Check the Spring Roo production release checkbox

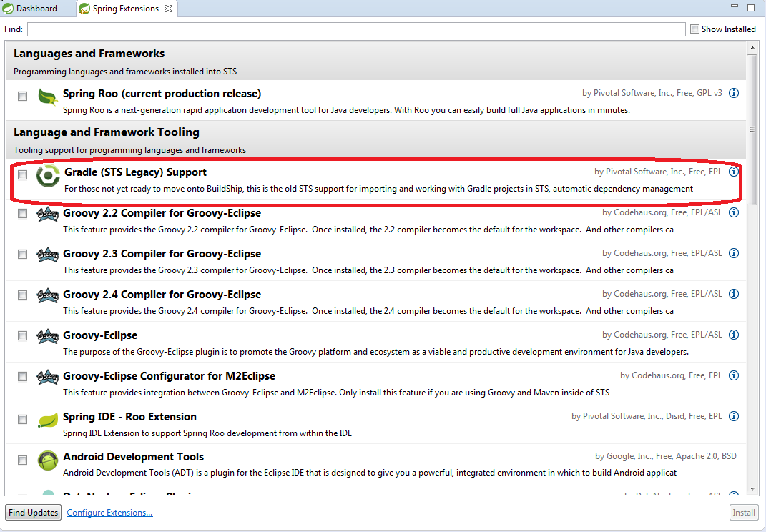[x=22, y=97]
